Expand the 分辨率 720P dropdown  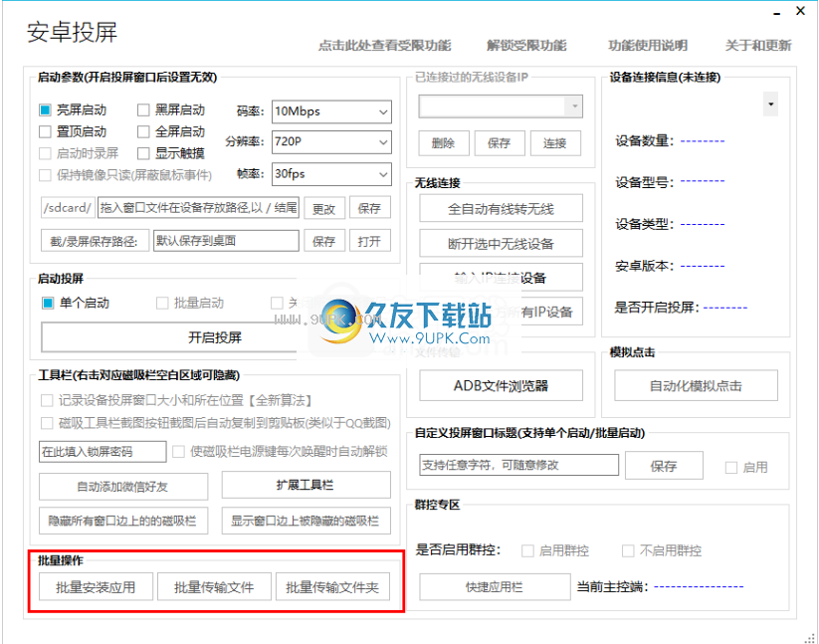(x=331, y=142)
